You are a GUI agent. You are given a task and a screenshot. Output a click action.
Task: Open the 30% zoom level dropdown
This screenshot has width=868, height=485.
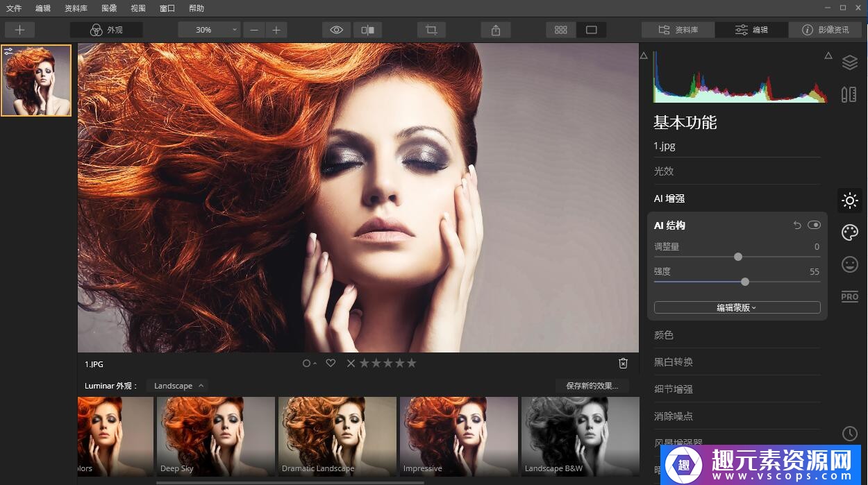pos(209,30)
